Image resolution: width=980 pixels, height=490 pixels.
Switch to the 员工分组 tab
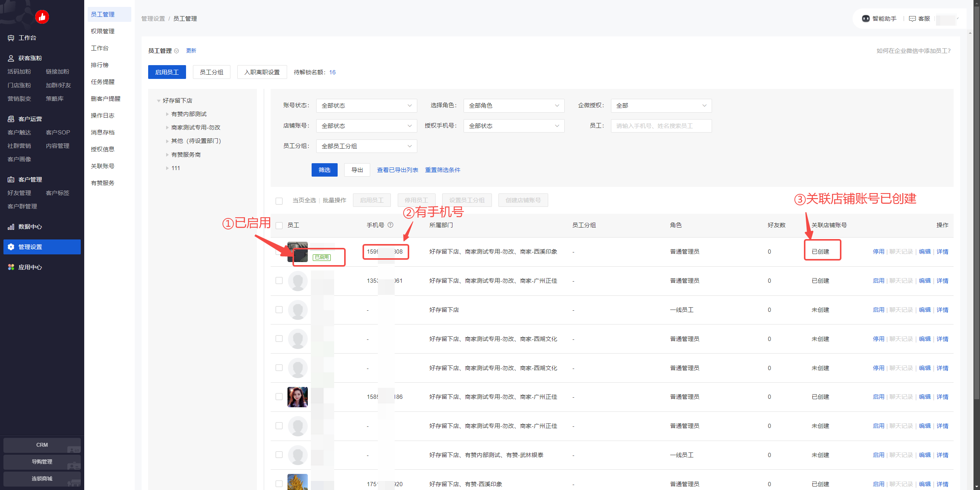[x=211, y=72]
